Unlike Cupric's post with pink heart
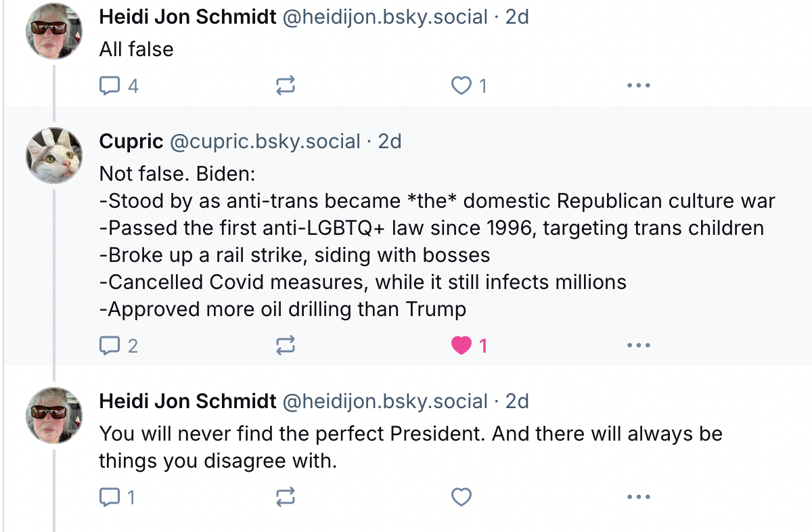The width and height of the screenshot is (812, 532). pos(461,346)
